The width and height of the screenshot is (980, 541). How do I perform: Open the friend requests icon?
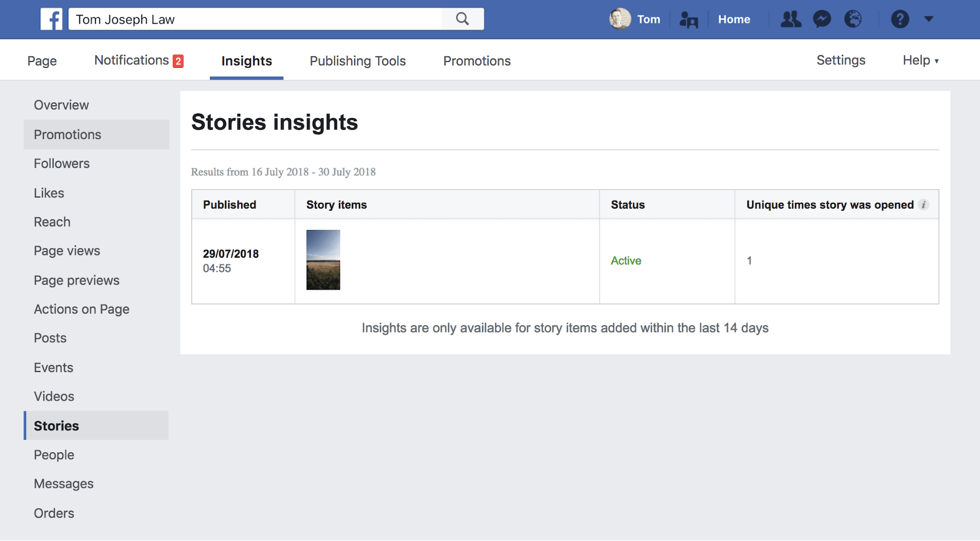tap(790, 19)
